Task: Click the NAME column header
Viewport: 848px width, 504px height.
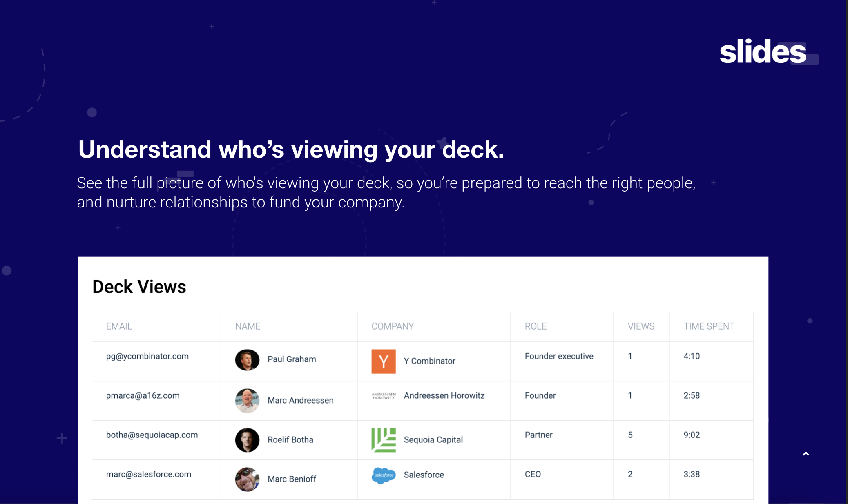Action: click(x=248, y=326)
